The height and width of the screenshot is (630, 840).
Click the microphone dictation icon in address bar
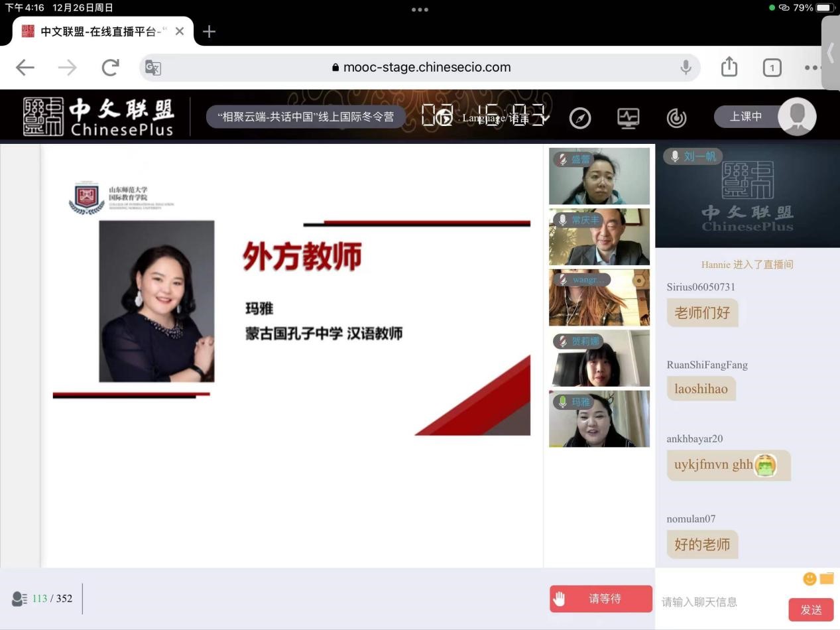[686, 67]
